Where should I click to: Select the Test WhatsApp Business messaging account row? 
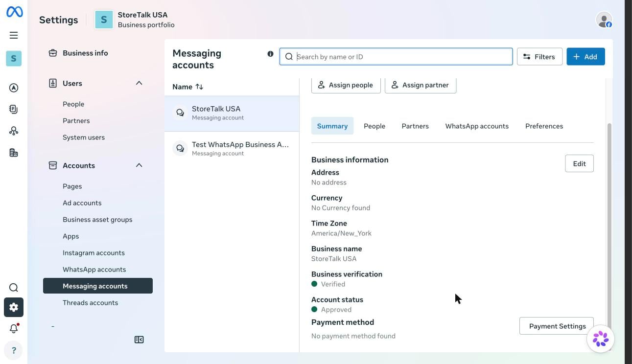click(x=232, y=149)
